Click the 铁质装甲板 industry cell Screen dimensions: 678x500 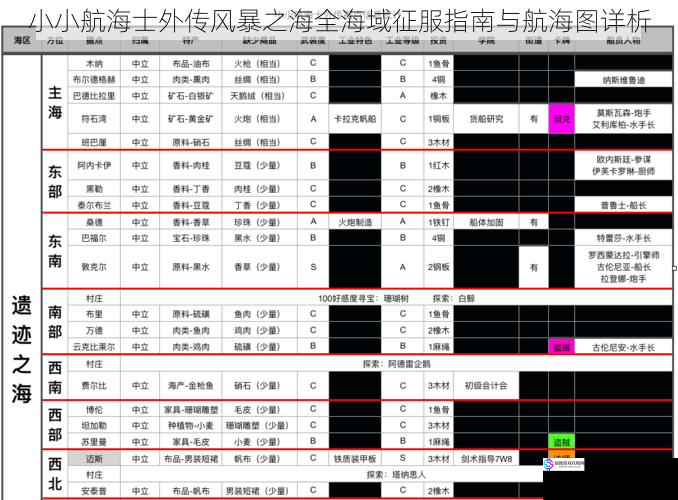(355, 458)
